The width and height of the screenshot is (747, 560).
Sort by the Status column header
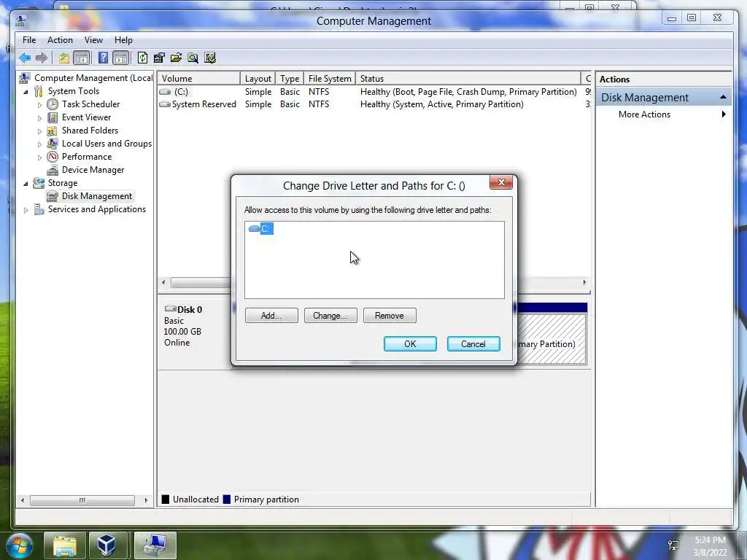coord(468,78)
